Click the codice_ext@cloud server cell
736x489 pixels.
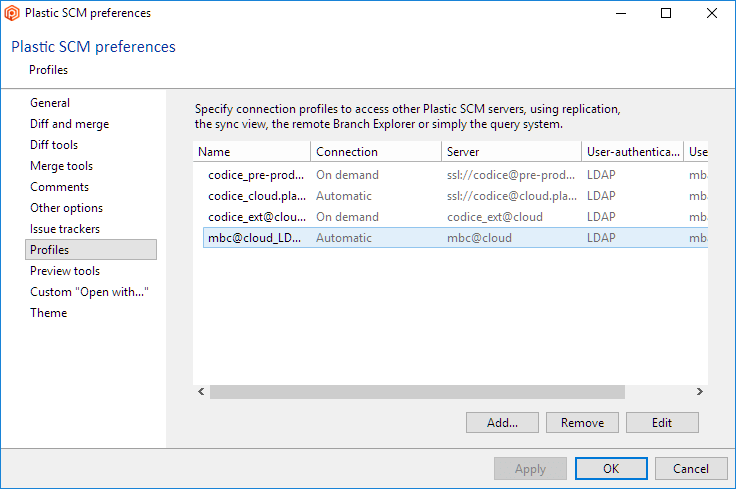point(495,217)
